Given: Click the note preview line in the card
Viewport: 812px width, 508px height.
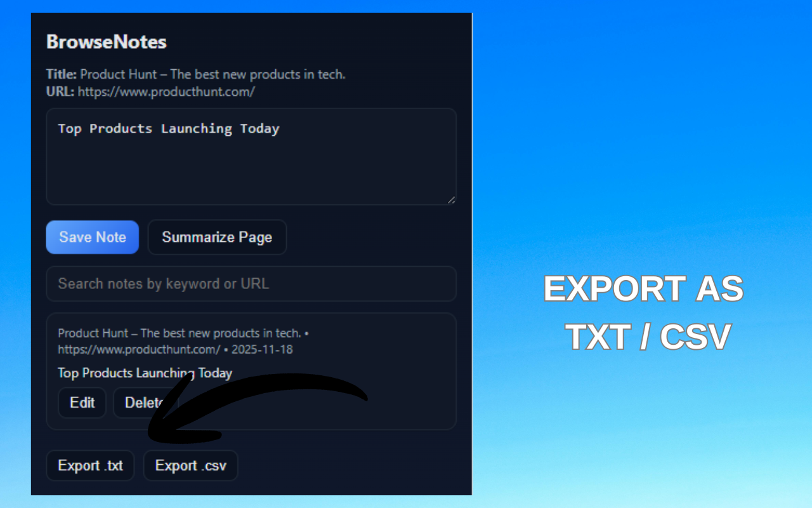Looking at the screenshot, I should tap(145, 373).
